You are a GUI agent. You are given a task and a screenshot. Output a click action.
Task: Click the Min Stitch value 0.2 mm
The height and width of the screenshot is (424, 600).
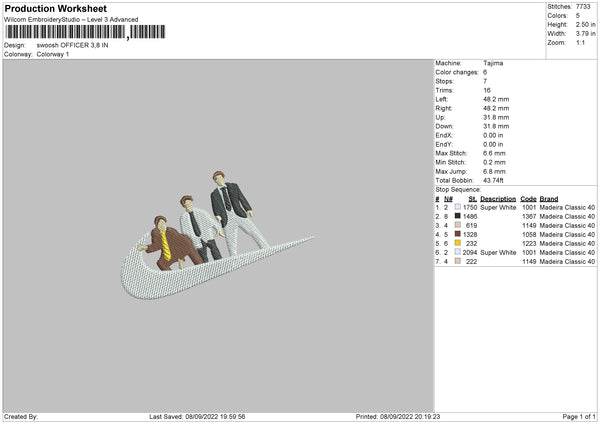pyautogui.click(x=494, y=162)
